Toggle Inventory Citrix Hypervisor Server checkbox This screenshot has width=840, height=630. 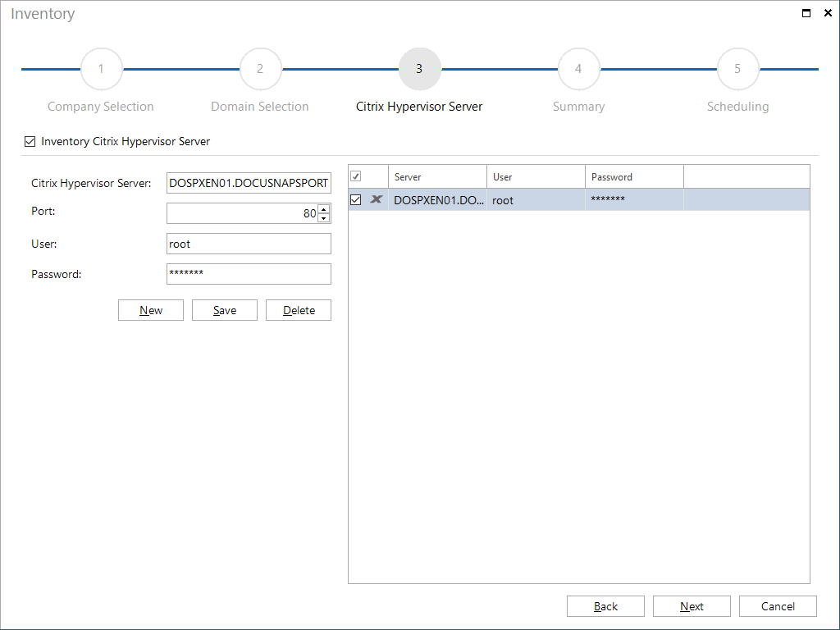30,141
